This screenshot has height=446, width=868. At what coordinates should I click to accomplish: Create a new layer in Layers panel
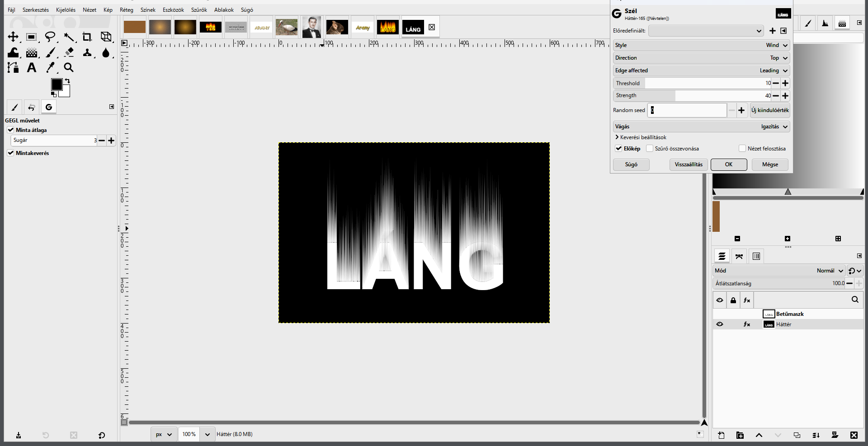[x=721, y=435]
